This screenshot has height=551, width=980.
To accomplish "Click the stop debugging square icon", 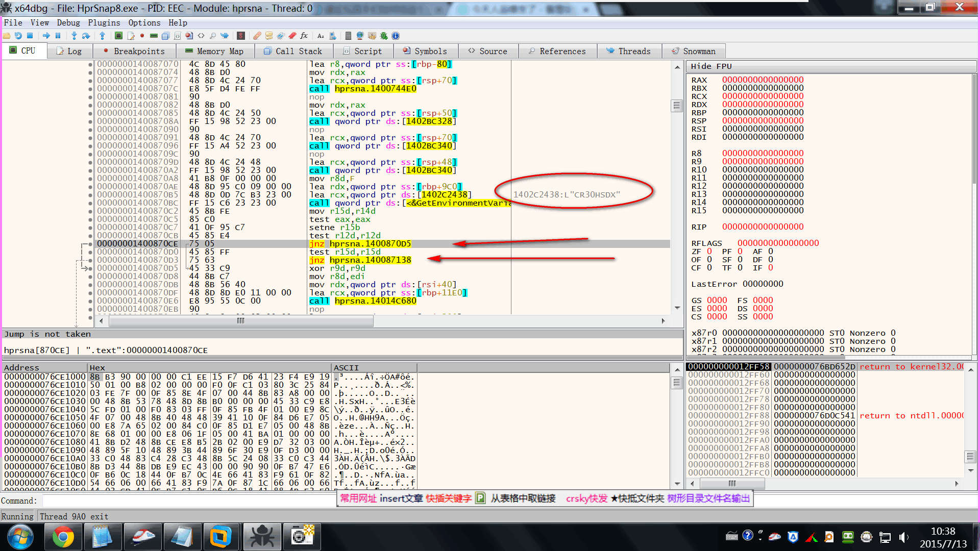I will [x=30, y=36].
